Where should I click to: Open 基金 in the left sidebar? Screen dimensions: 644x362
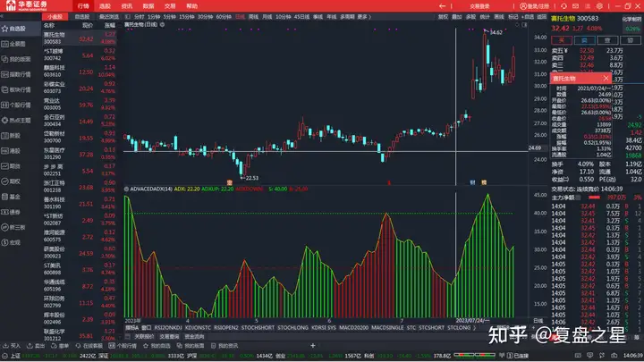(12, 197)
